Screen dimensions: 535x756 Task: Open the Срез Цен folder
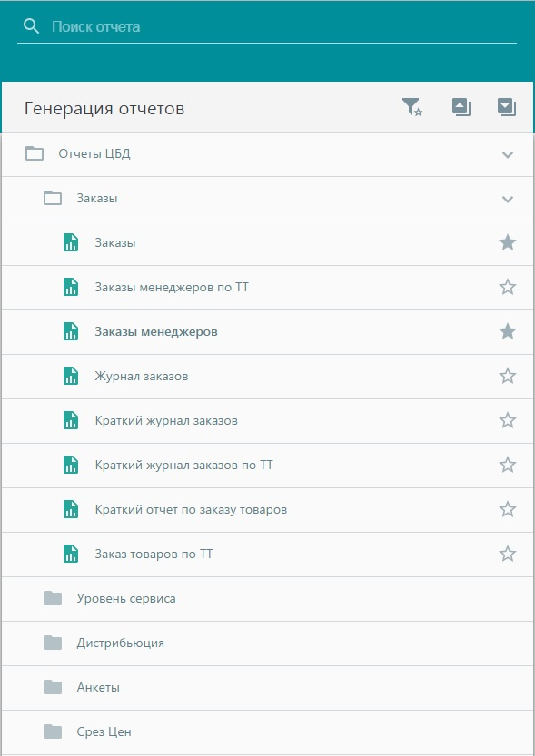268,731
